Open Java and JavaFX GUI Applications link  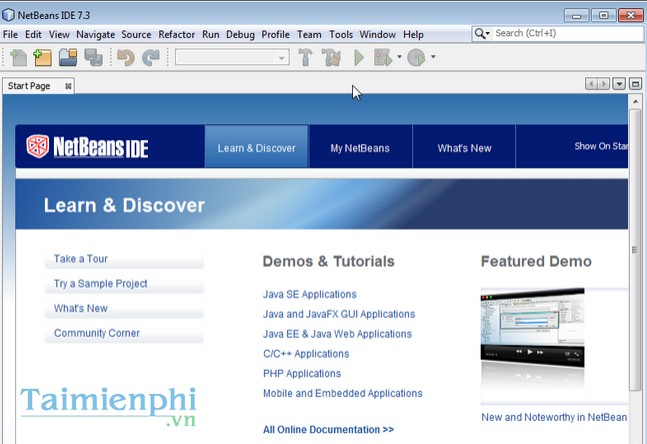click(339, 314)
